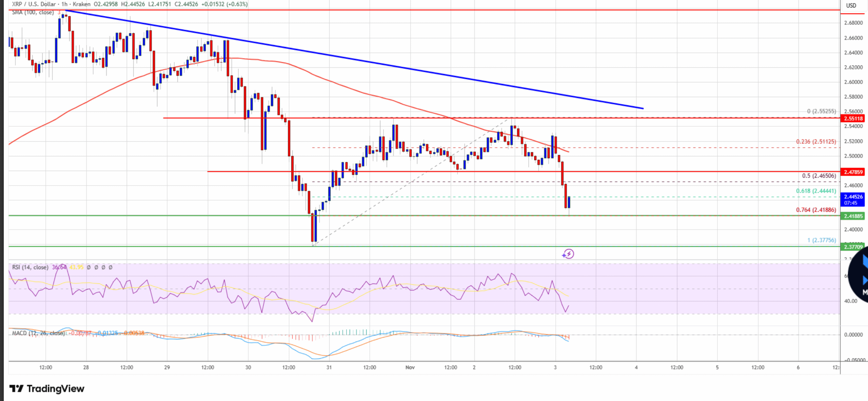Click the blue 2.44526 current price label

853,199
